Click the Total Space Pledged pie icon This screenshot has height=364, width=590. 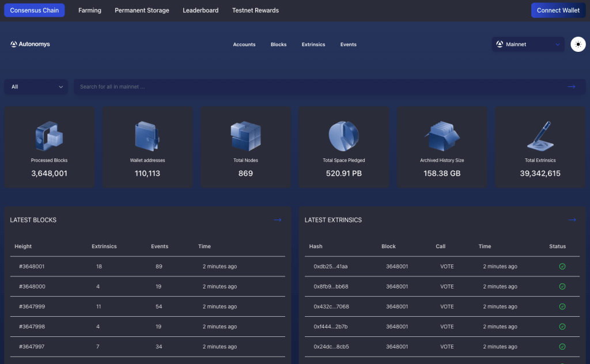coord(344,136)
